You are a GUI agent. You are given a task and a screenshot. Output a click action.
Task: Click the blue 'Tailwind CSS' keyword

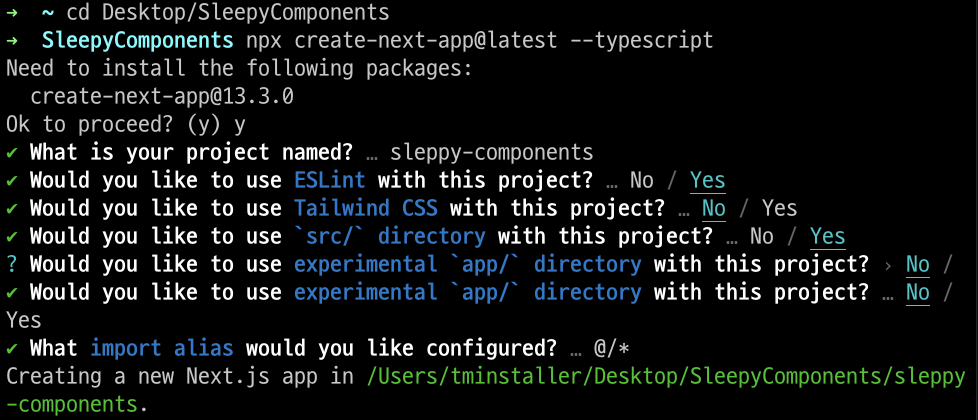(x=366, y=208)
